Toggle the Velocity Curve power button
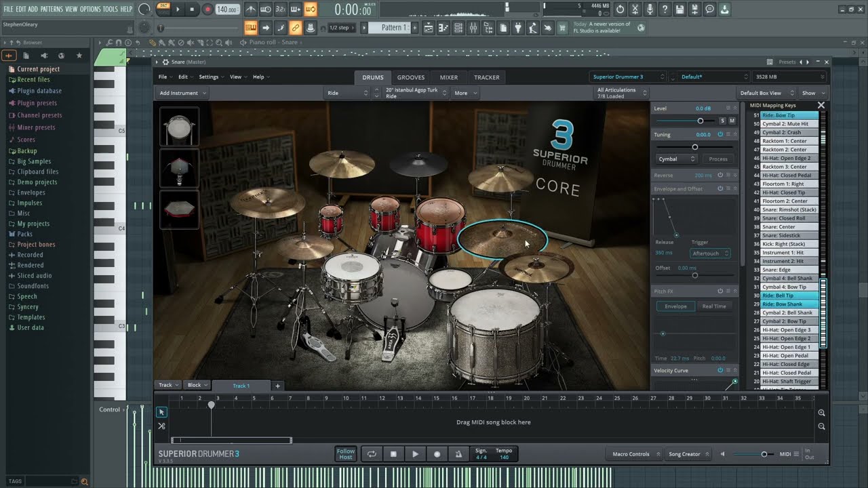The image size is (868, 488). click(720, 370)
